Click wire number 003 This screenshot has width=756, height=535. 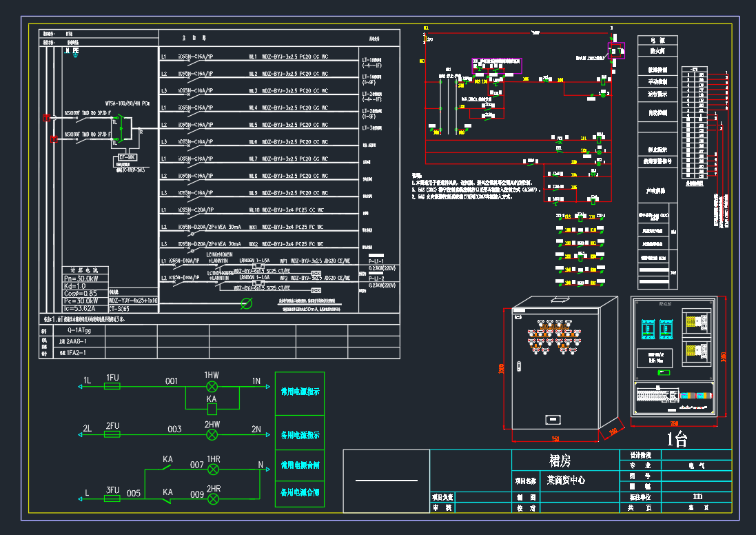pyautogui.click(x=174, y=429)
